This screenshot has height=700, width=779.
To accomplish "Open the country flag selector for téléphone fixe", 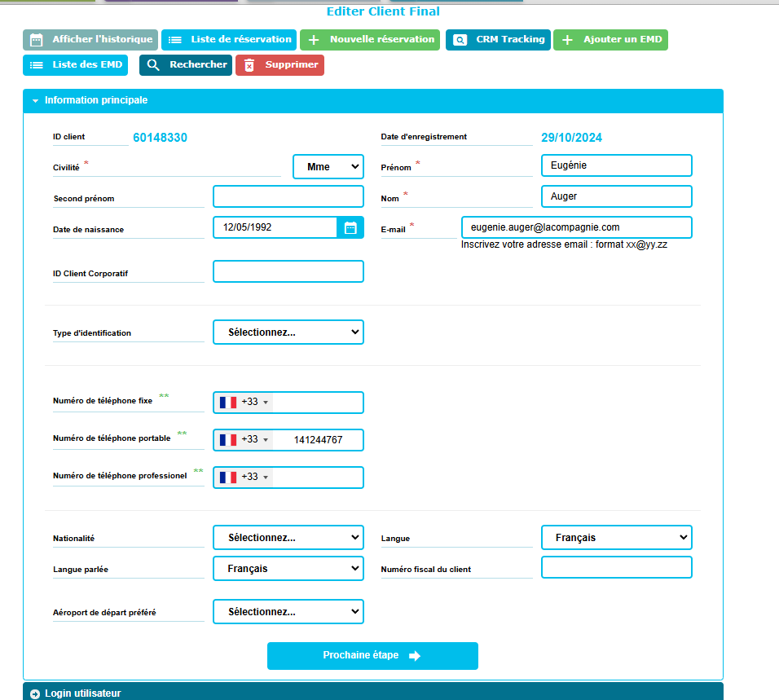I will click(243, 402).
